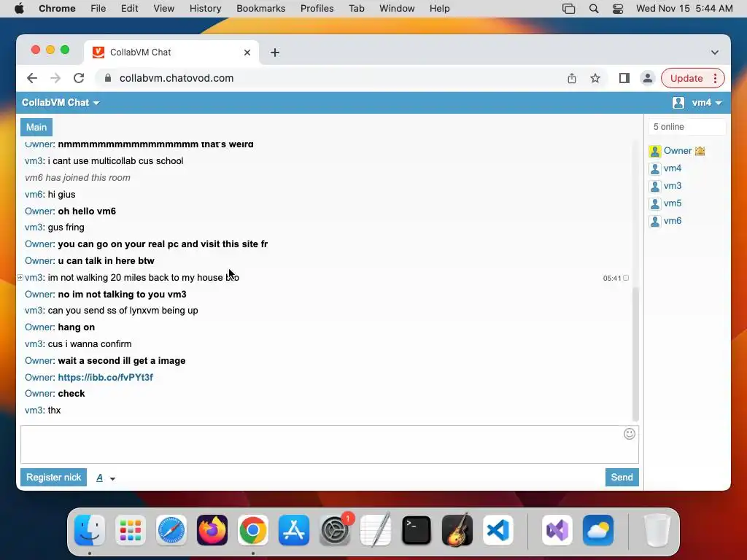747x560 pixels.
Task: Click the forward navigation arrow in Chrome
Action: click(x=55, y=78)
